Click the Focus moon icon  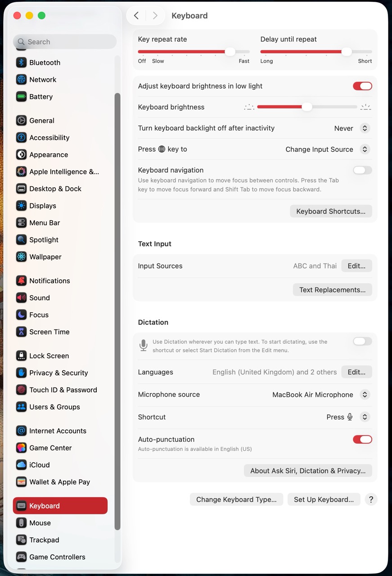tap(21, 315)
